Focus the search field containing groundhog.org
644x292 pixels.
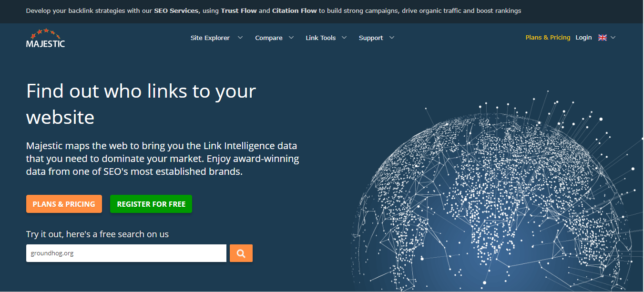pyautogui.click(x=126, y=253)
